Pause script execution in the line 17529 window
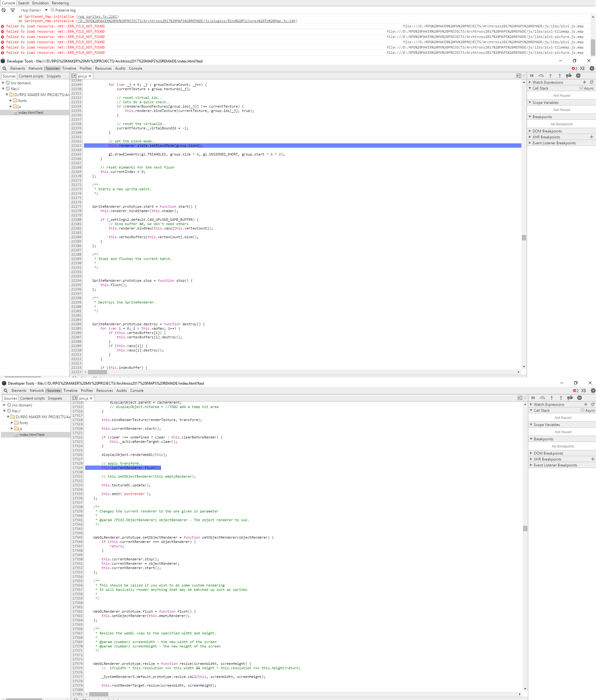The width and height of the screenshot is (596, 700). [533, 398]
